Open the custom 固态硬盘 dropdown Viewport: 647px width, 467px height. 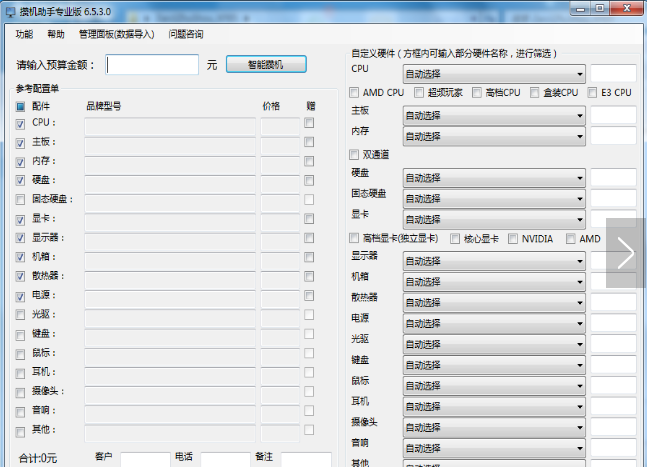494,199
